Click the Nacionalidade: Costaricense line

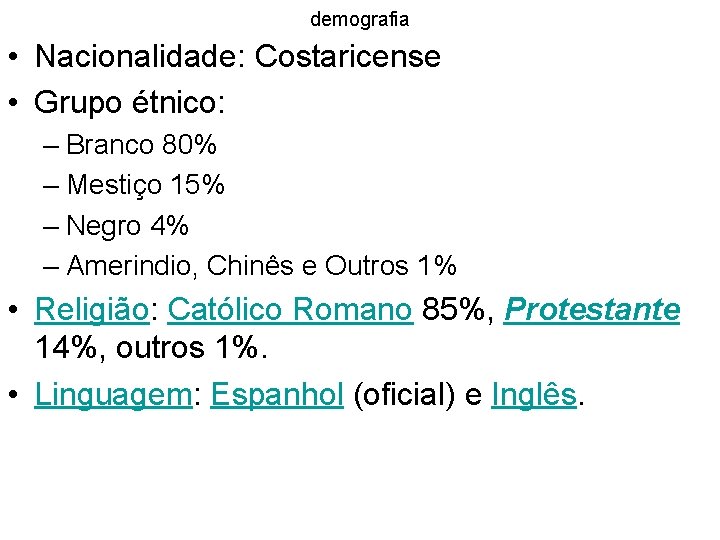click(238, 56)
